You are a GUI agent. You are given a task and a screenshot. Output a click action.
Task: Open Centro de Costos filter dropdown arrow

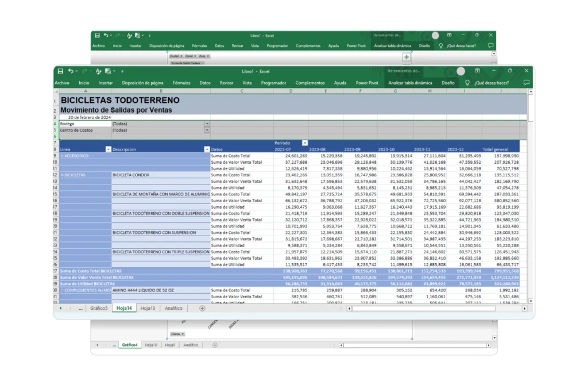(x=207, y=130)
